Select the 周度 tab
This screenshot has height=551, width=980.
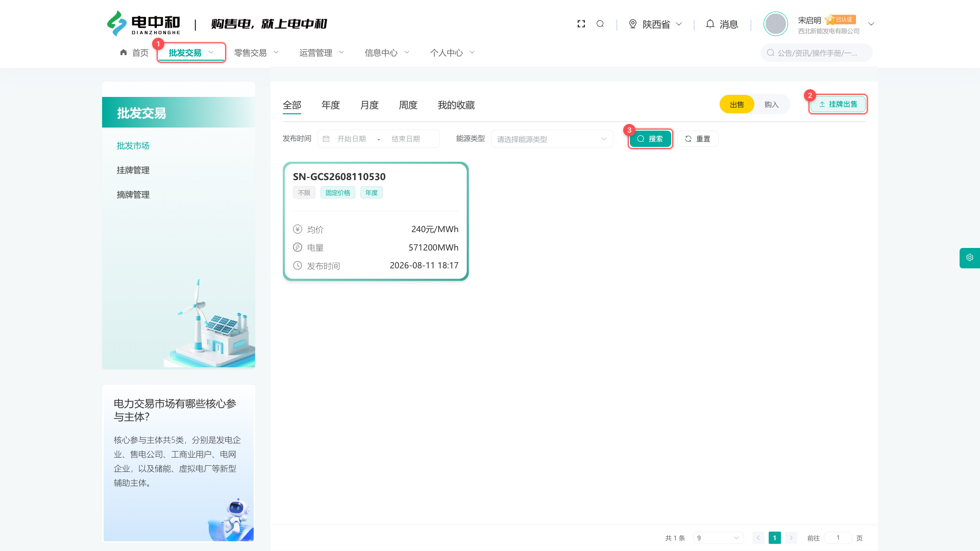pyautogui.click(x=408, y=105)
